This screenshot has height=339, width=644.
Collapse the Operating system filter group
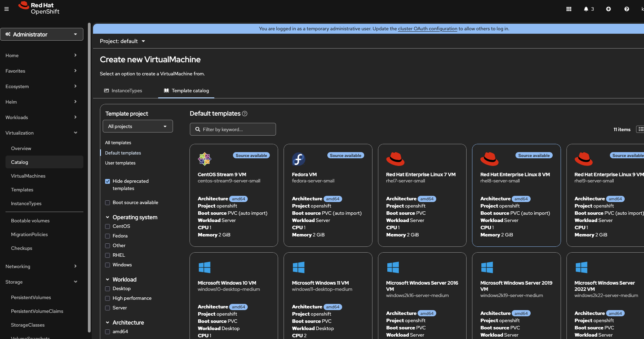point(131,217)
